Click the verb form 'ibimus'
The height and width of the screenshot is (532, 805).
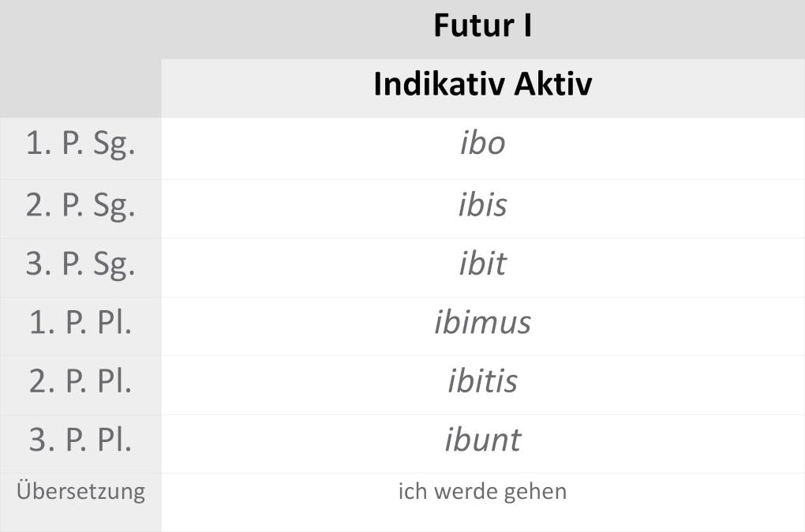pyautogui.click(x=482, y=323)
